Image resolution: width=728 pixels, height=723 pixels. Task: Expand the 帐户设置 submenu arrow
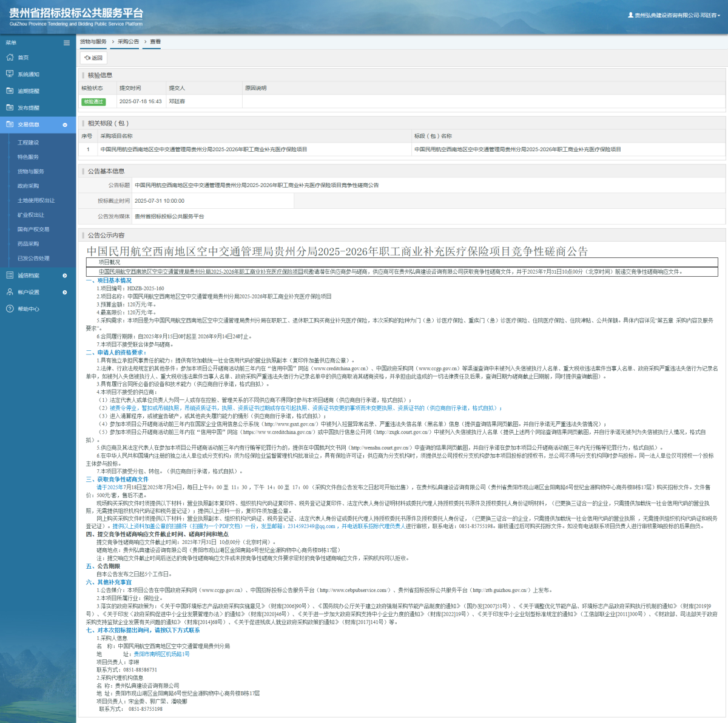65,293
